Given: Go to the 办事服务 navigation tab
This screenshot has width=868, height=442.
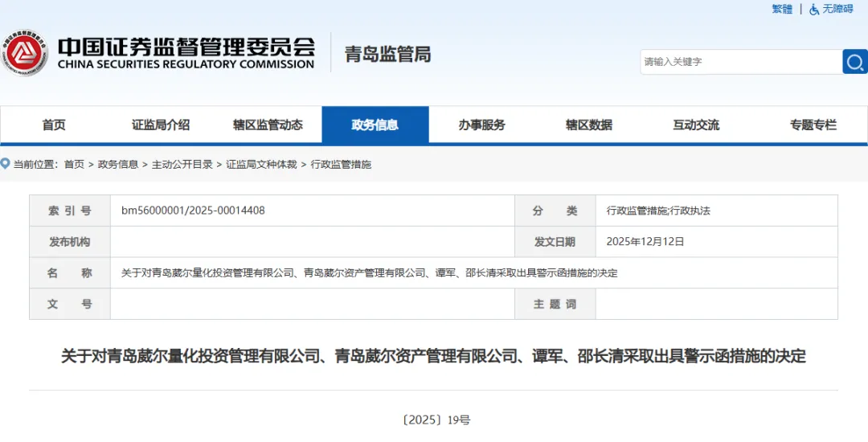Looking at the screenshot, I should coord(482,125).
